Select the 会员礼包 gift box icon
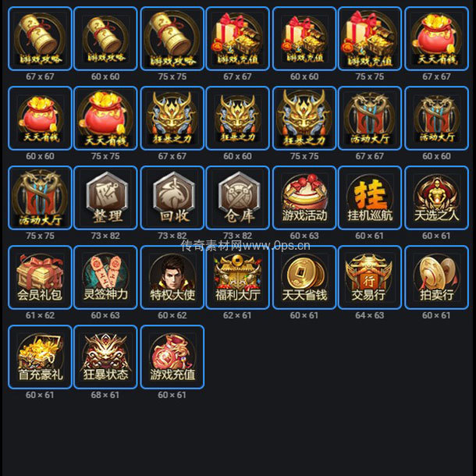The width and height of the screenshot is (476, 476). pyautogui.click(x=40, y=278)
